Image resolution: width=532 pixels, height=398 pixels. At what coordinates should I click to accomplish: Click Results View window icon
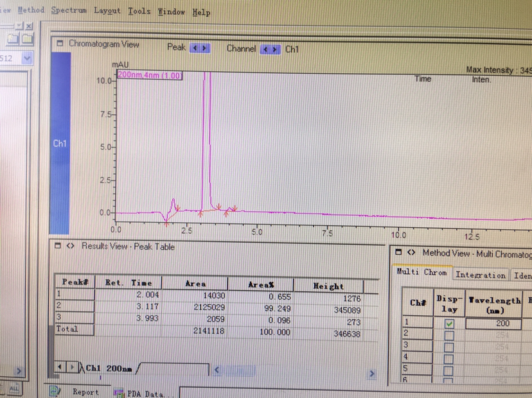tap(58, 245)
